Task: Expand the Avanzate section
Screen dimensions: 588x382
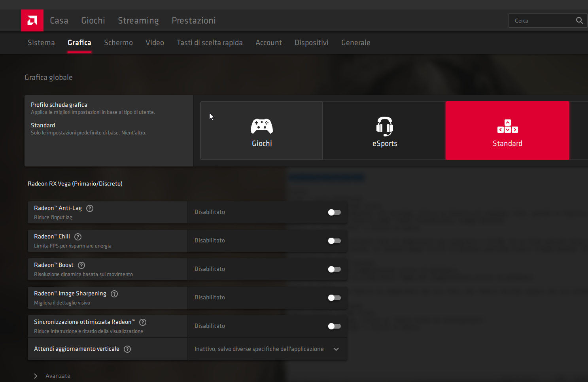Action: click(x=53, y=376)
